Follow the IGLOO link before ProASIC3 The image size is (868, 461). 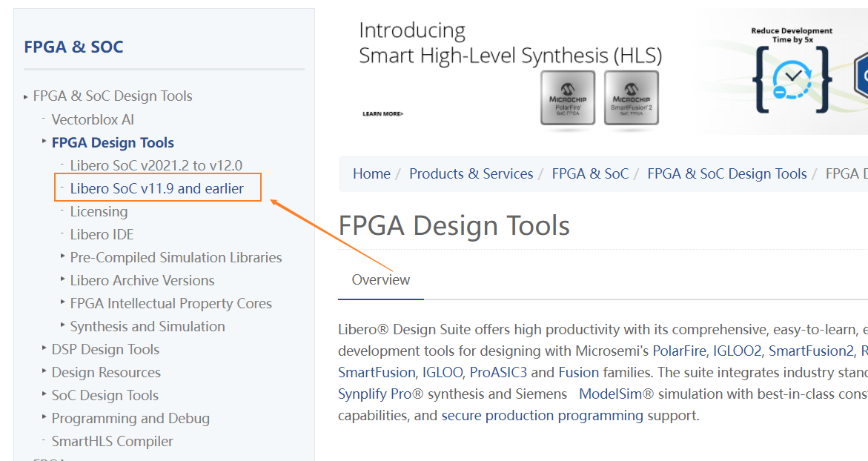(x=443, y=373)
